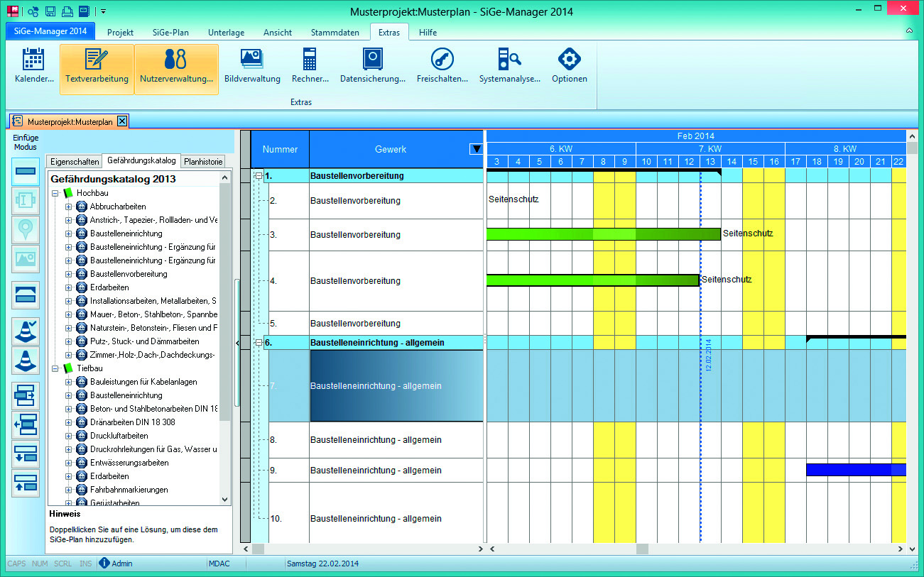Collapse the Tiefbau catalog node
This screenshot has width=924, height=577.
[55, 368]
